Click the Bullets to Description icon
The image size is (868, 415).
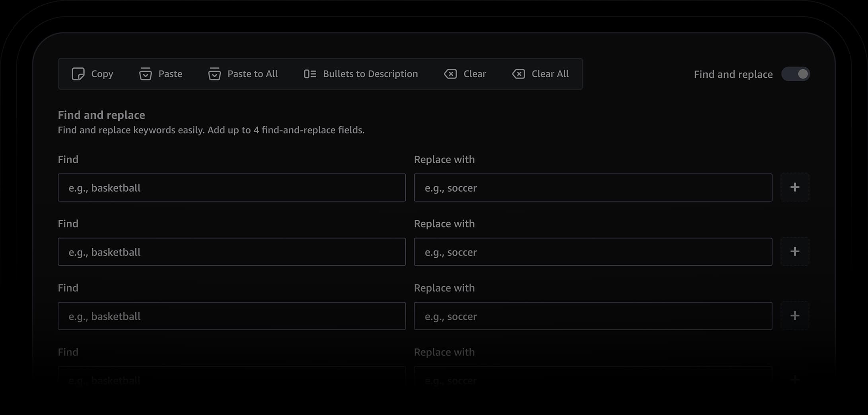point(309,74)
